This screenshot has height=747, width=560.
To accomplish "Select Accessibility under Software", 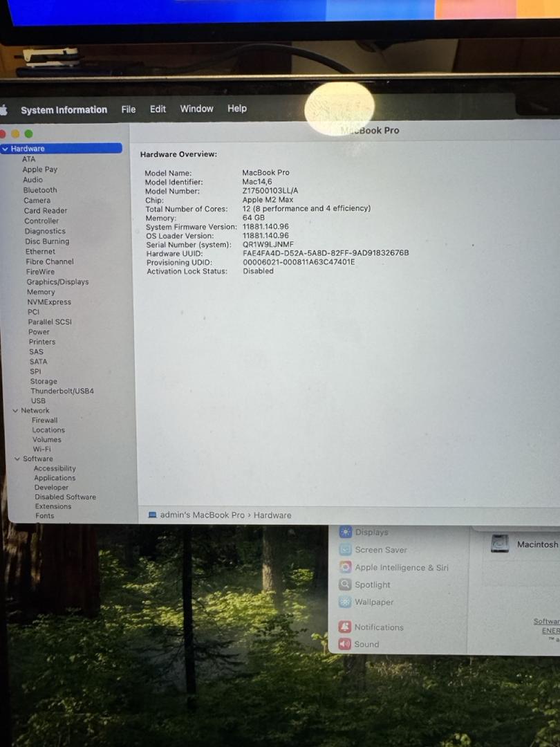I will [55, 468].
